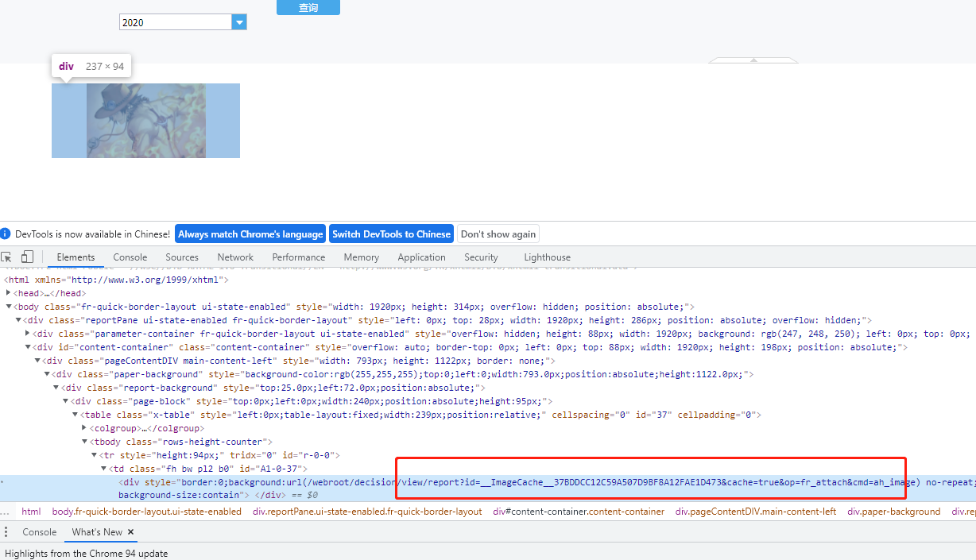Collapse the page-block div node

(x=65, y=401)
